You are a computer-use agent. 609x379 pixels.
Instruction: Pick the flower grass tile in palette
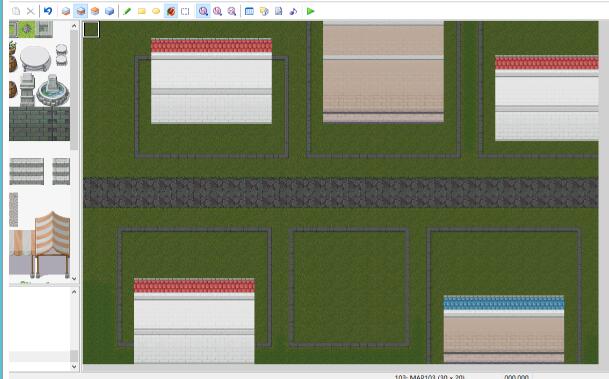tap(27, 29)
